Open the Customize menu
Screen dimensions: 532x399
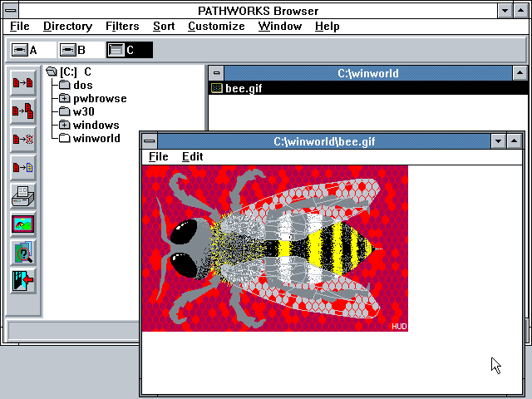[216, 26]
